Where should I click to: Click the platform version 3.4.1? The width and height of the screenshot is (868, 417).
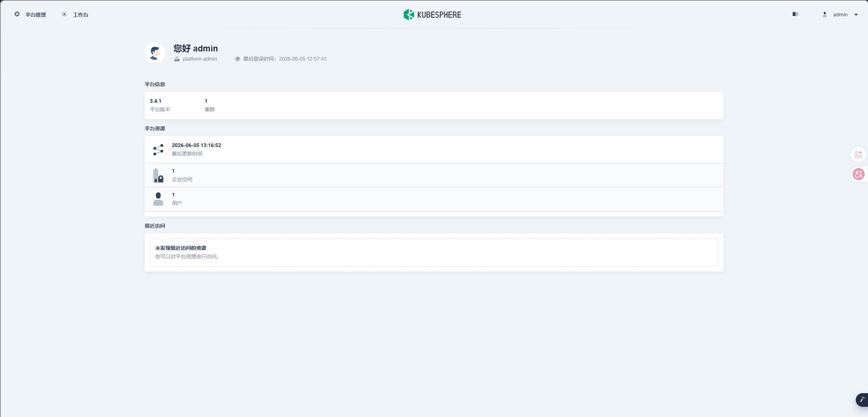[x=156, y=101]
